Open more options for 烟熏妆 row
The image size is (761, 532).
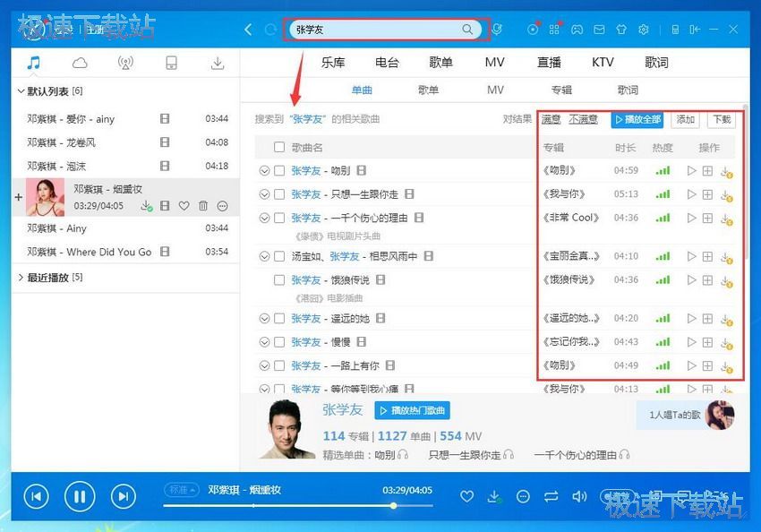pyautogui.click(x=222, y=206)
